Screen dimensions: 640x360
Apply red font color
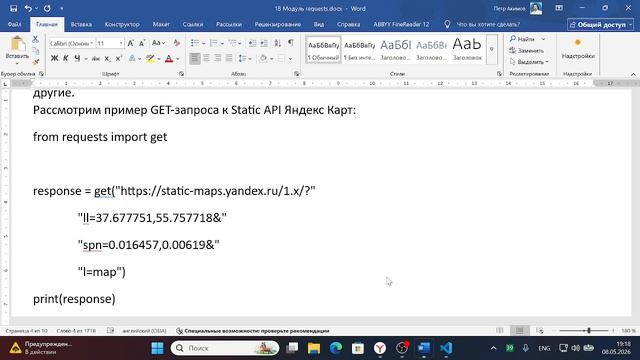169,59
